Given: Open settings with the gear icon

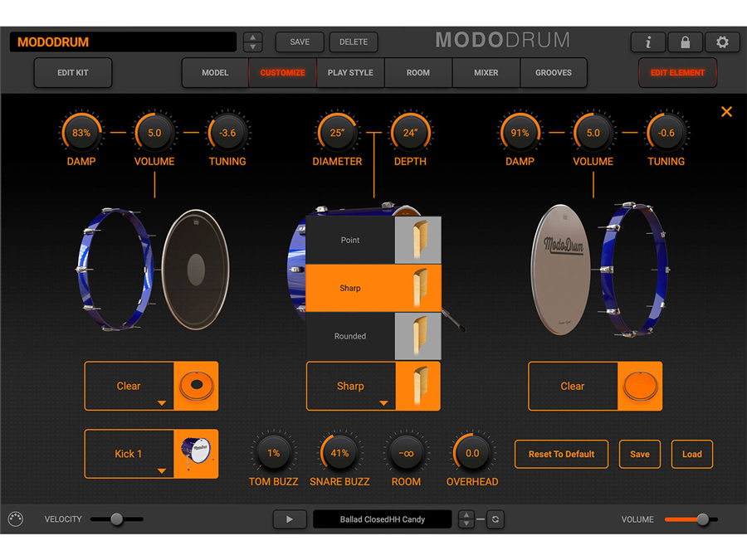Looking at the screenshot, I should 722,42.
